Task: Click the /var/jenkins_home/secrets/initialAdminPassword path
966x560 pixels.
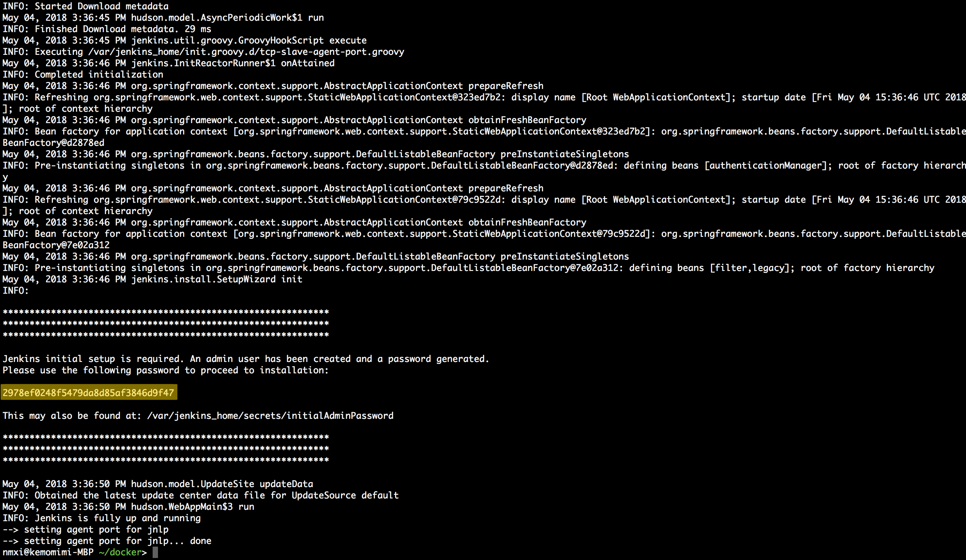Action: (x=270, y=415)
